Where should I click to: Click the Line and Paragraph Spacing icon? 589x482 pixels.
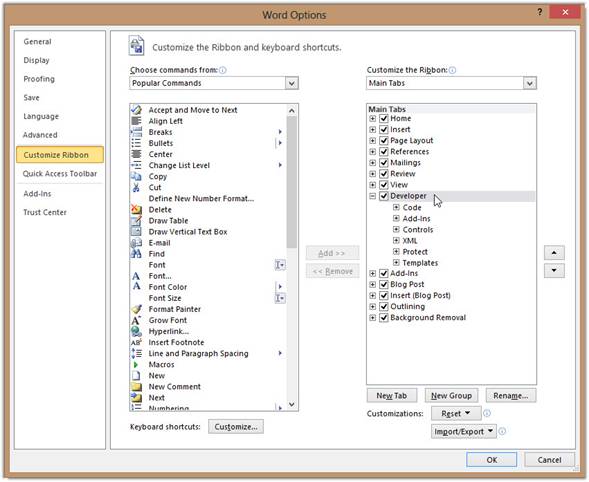(x=136, y=353)
